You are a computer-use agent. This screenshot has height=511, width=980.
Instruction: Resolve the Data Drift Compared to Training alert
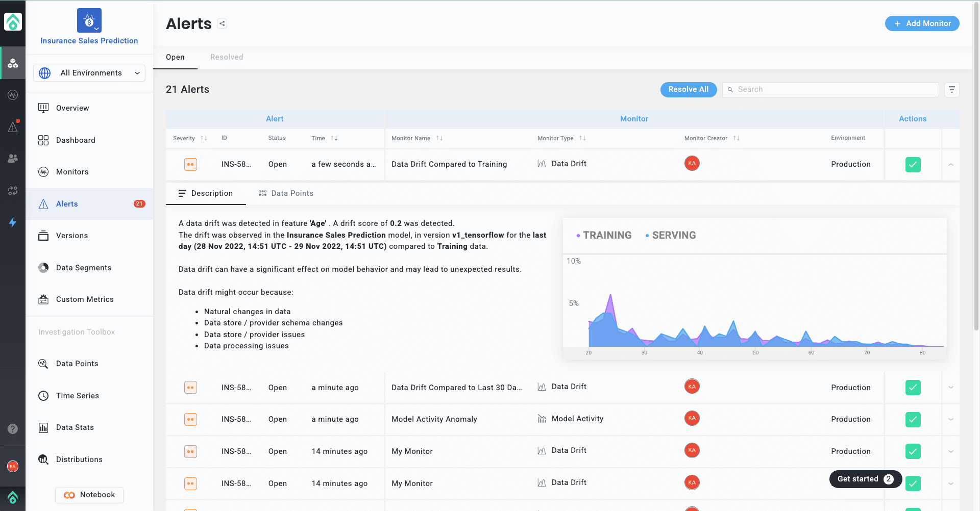[913, 164]
